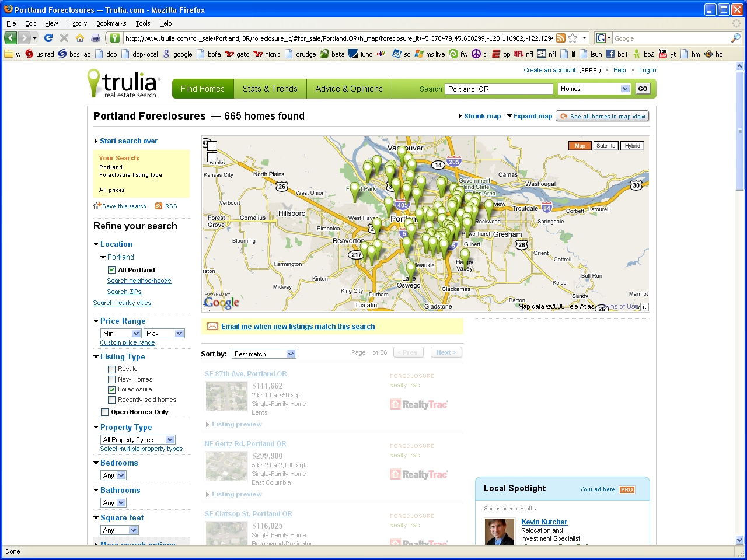Collapse the Price Range section
This screenshot has width=747, height=560.
[x=96, y=321]
